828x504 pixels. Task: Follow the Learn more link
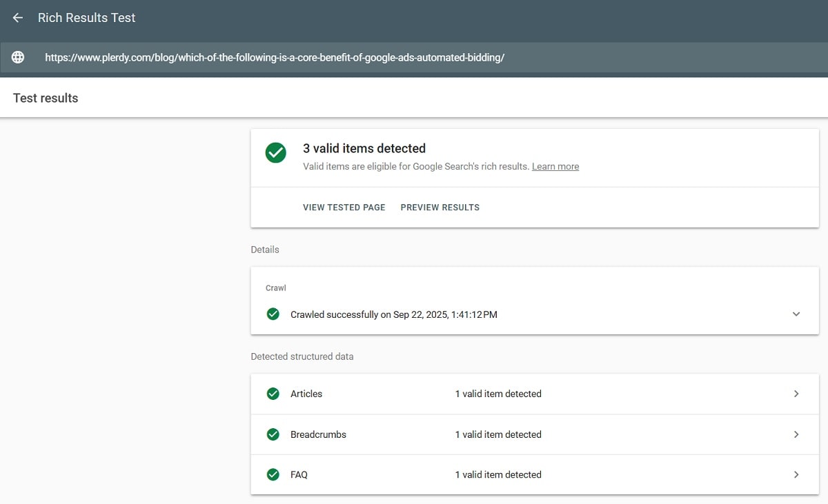(x=555, y=166)
